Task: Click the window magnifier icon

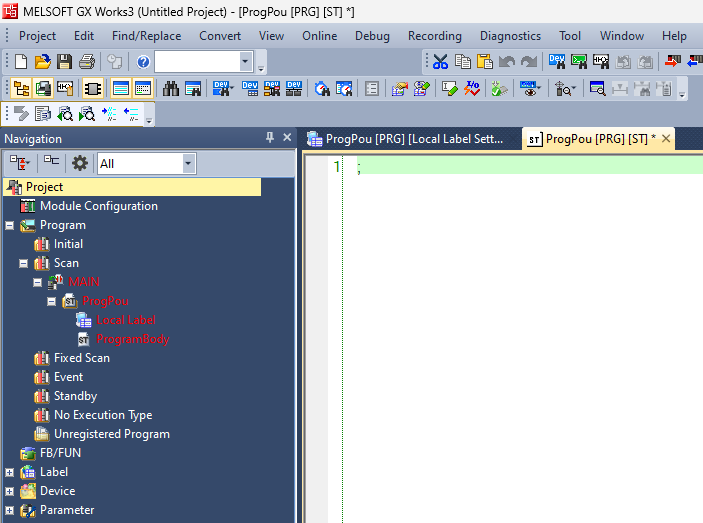Action: point(597,88)
